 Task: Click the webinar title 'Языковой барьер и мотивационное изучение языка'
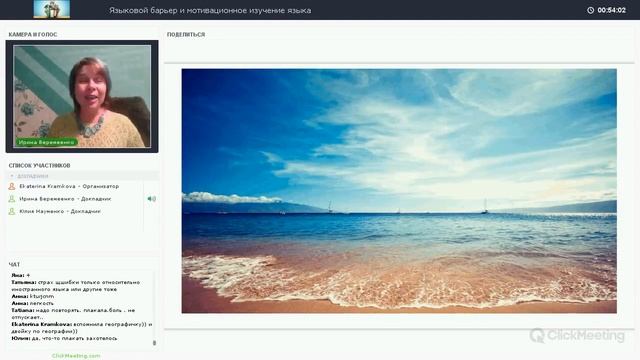click(210, 10)
